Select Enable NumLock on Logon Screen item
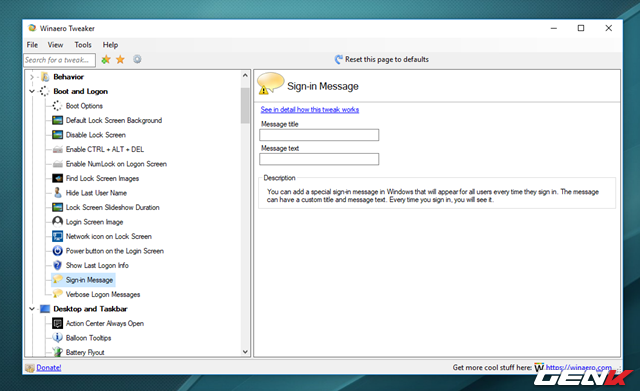Screen dimensions: 640x391 point(116,164)
